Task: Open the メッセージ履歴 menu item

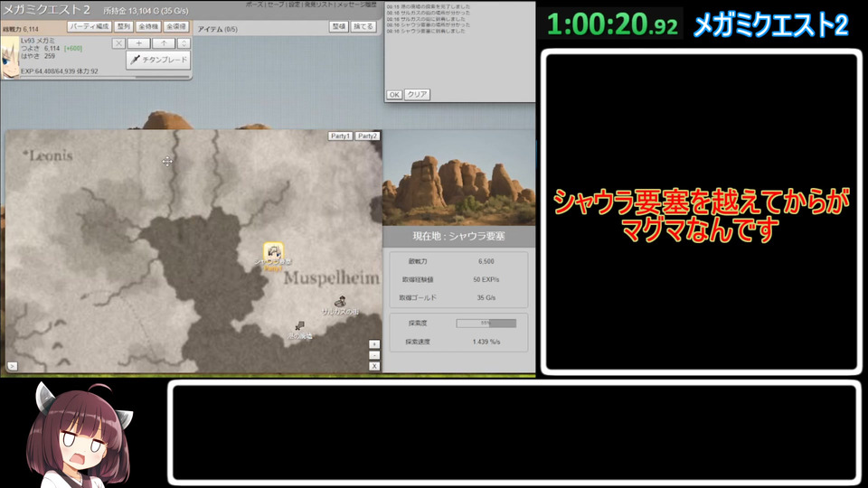Action: pyautogui.click(x=357, y=5)
